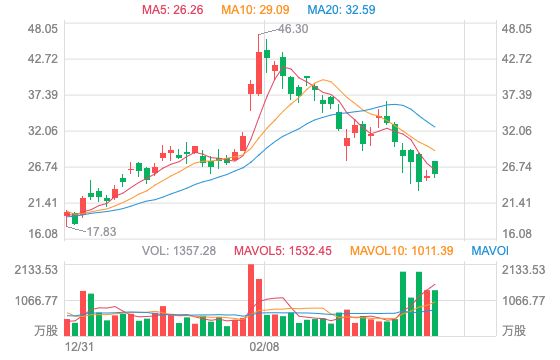This screenshot has width=560, height=360.
Task: Click the 46.30 high price annotation
Action: 293,29
